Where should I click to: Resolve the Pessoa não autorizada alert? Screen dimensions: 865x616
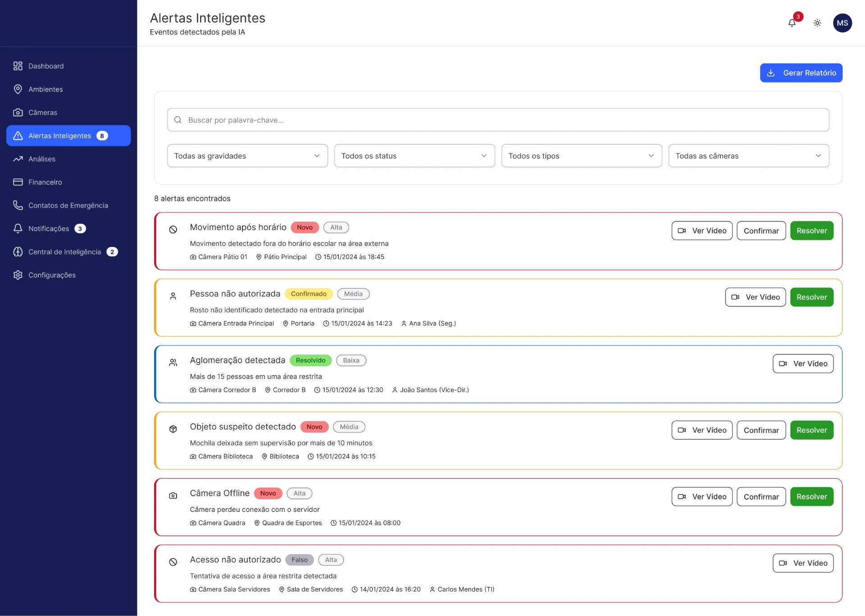click(812, 297)
